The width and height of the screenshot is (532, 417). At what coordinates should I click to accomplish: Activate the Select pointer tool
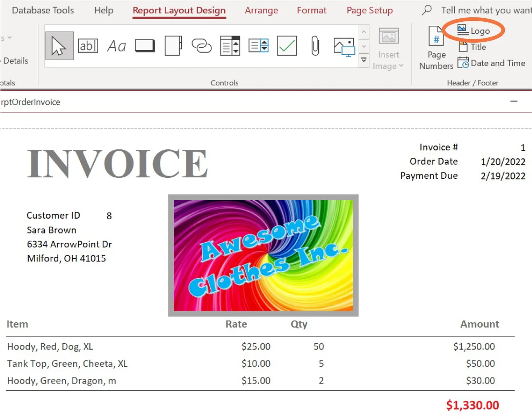pos(59,45)
